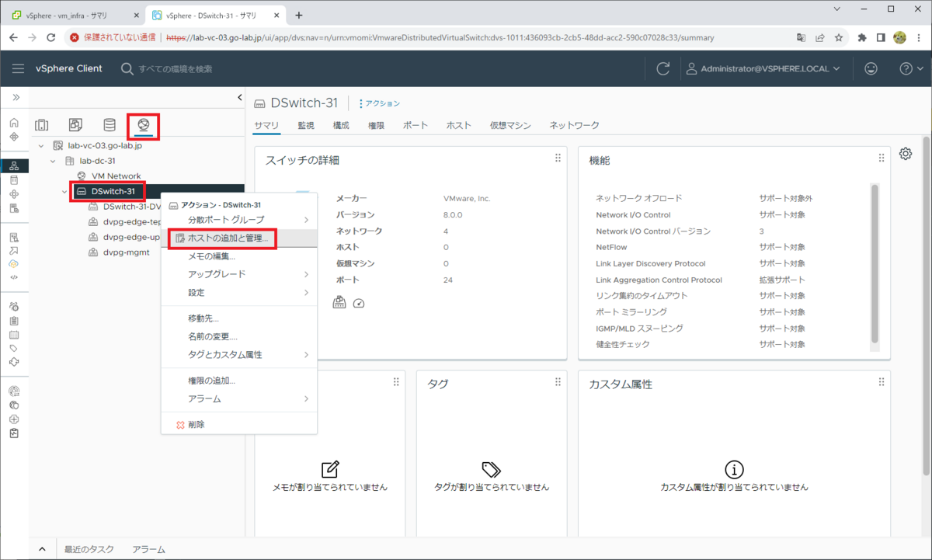Click 機能 card inner scrollbar

pos(875,264)
